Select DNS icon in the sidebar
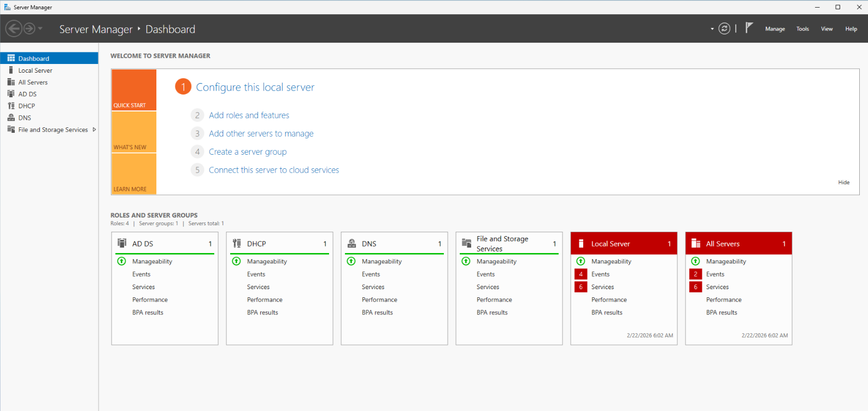 [x=11, y=118]
